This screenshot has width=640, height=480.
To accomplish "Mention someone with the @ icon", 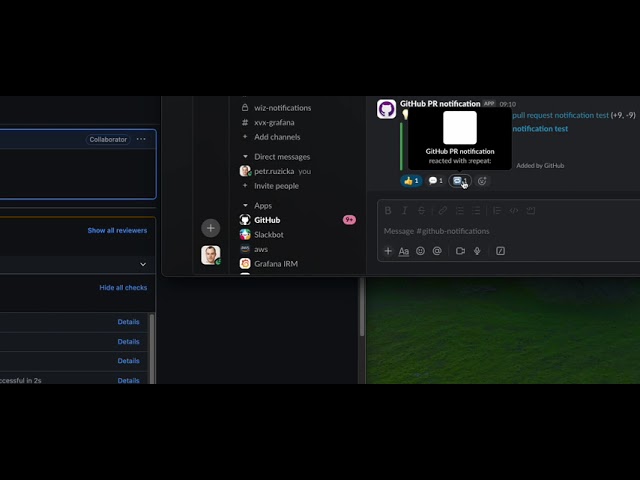I will [437, 251].
